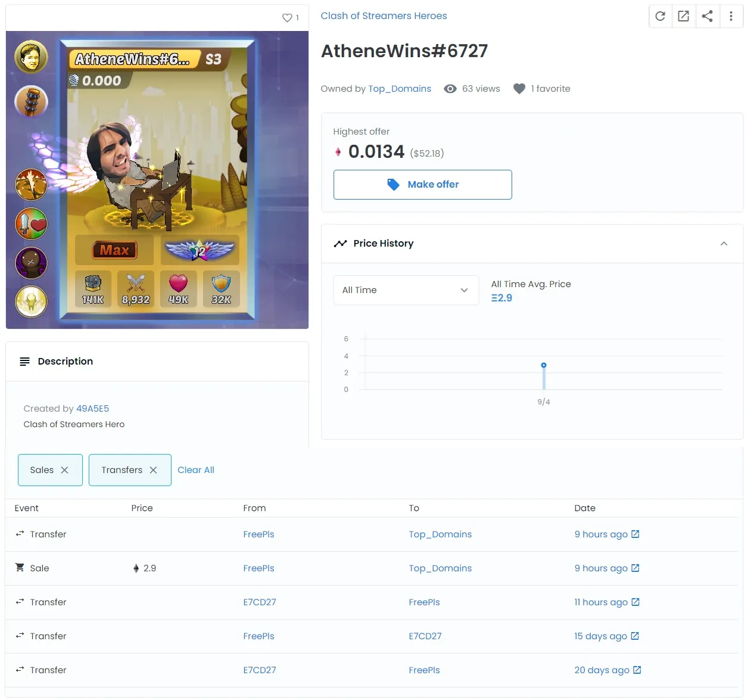Click the crossed swords stat 8,932
Viewport: 754px width, 700px height.
tap(136, 290)
